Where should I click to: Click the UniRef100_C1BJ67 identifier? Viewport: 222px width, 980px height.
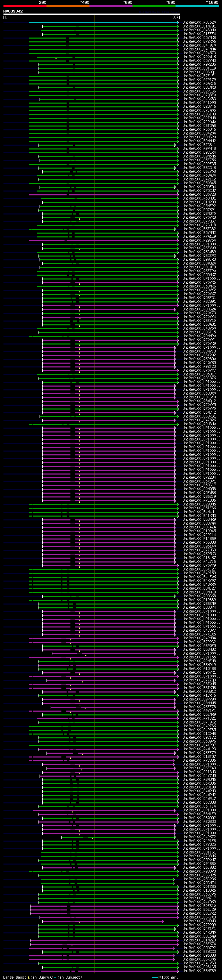pos(199,558)
